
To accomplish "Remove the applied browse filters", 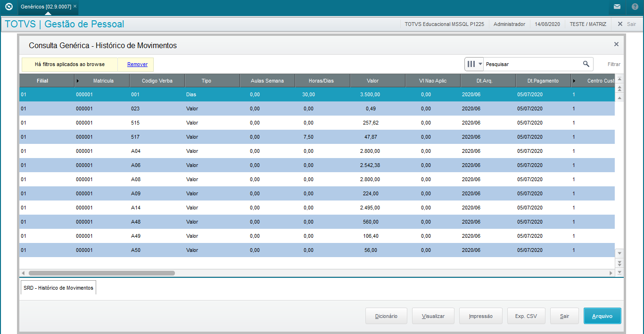I will click(x=137, y=64).
